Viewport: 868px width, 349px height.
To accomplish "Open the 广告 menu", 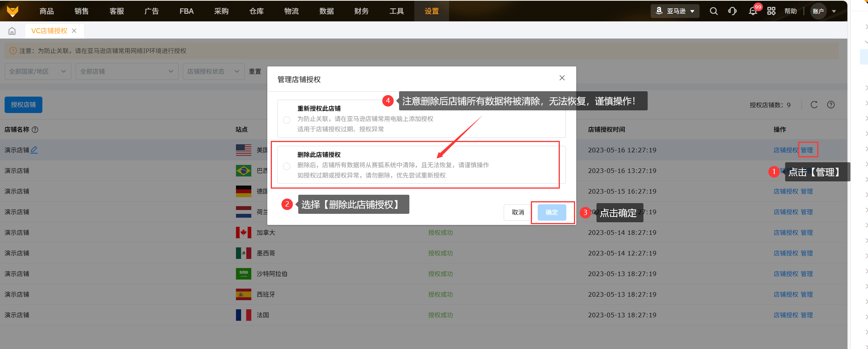I will coord(152,11).
